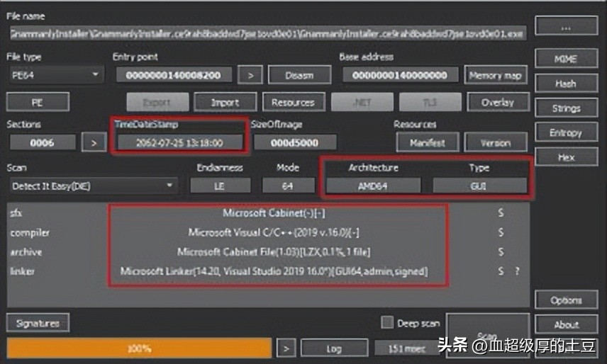This screenshot has height=364, width=607.
Task: Click the File name path field
Action: 267,33
